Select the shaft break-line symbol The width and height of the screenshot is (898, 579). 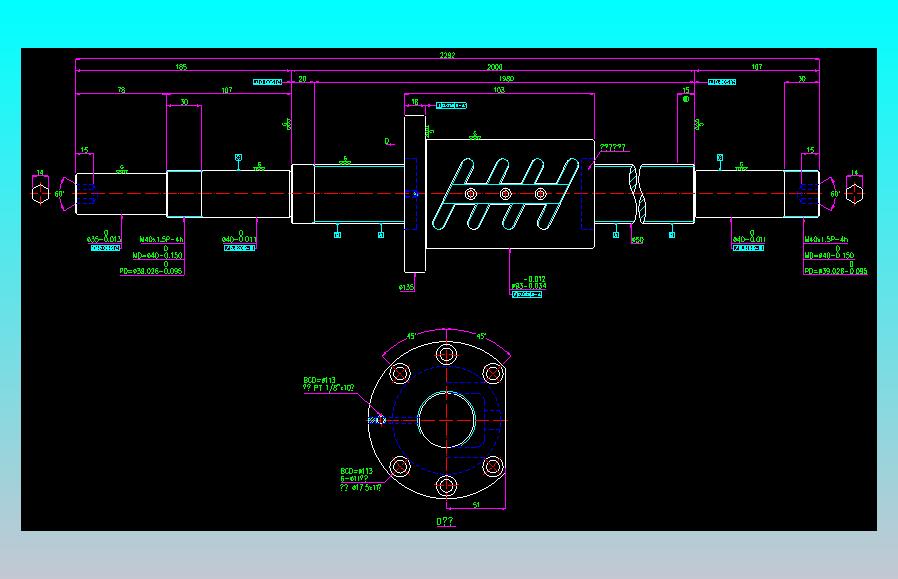click(x=637, y=194)
